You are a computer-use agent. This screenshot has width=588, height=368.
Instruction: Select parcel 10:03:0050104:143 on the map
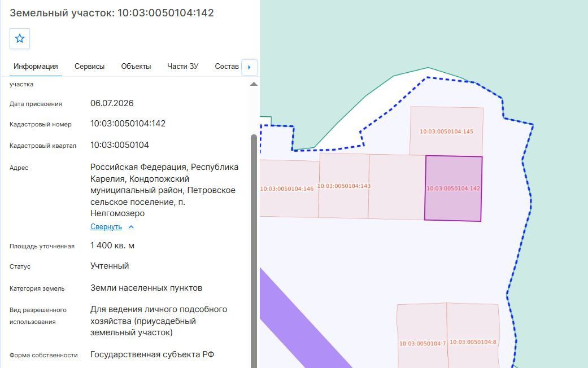tap(343, 186)
